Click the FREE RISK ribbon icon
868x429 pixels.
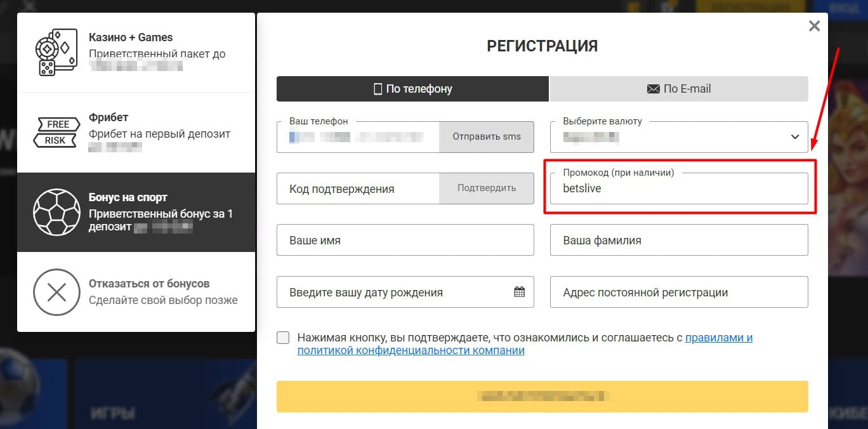tap(58, 132)
